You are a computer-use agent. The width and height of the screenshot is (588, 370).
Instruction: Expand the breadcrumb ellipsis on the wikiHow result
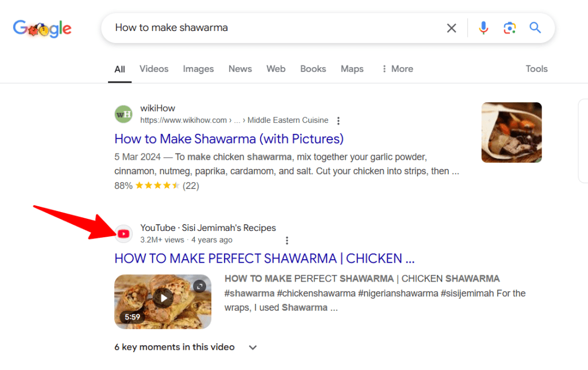point(237,120)
